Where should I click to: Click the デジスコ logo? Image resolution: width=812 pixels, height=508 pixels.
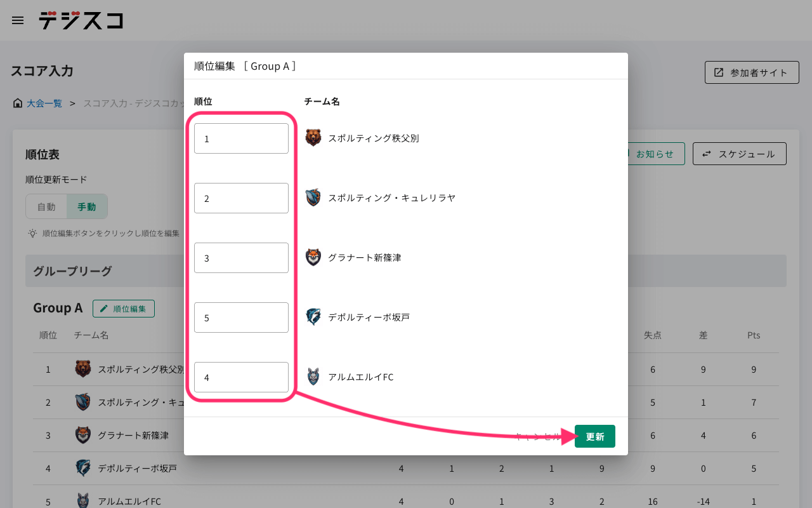[x=81, y=20]
